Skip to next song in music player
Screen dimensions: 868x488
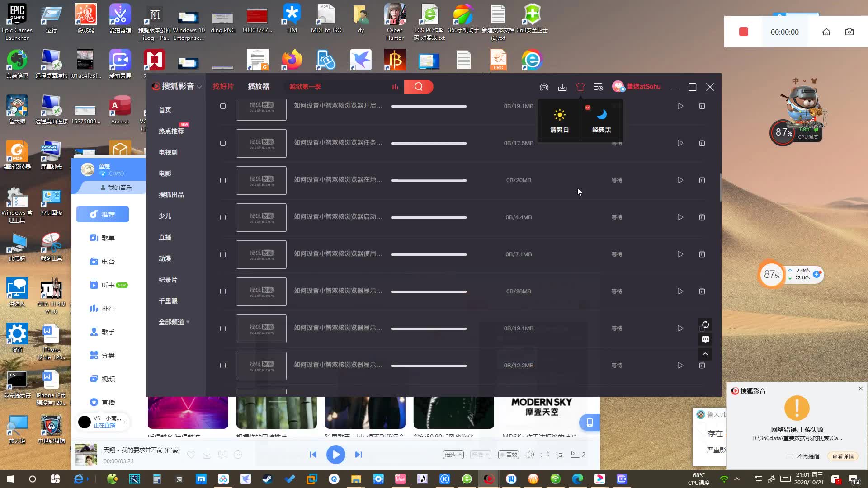[x=359, y=455]
